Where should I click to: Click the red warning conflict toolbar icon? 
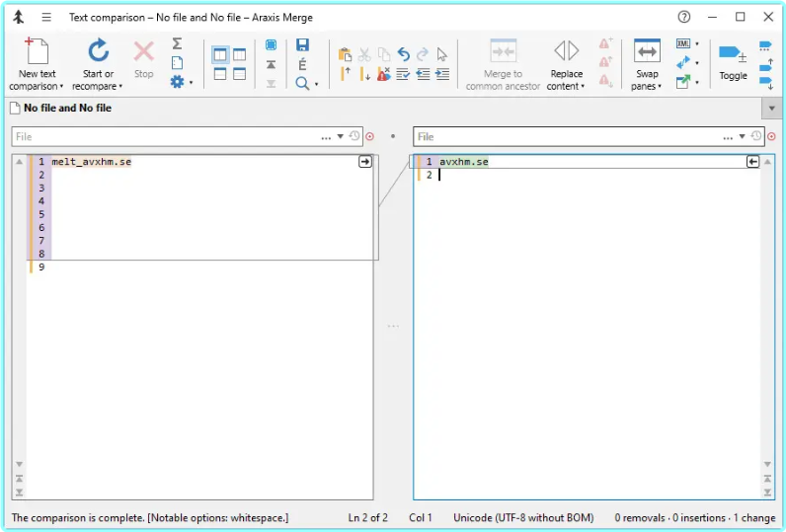click(383, 74)
